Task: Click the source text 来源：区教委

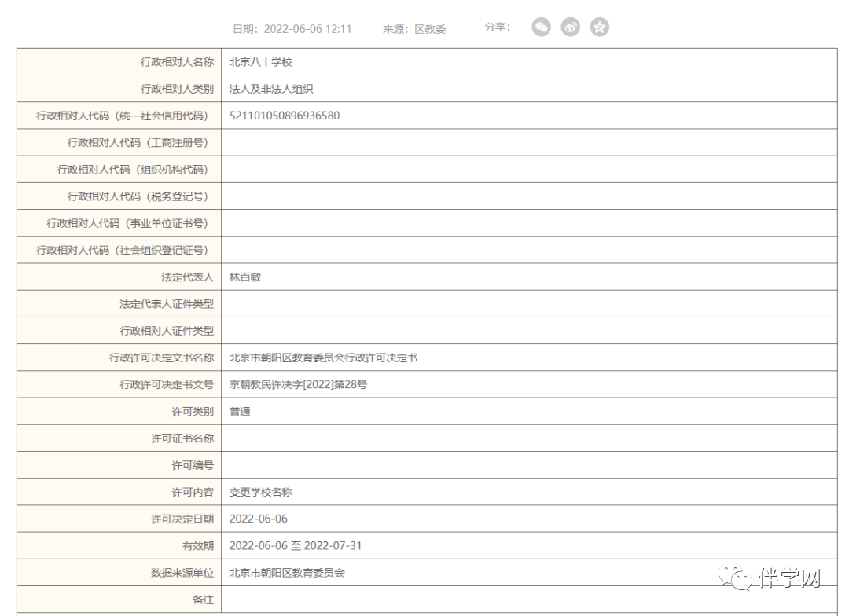Action: tap(414, 29)
